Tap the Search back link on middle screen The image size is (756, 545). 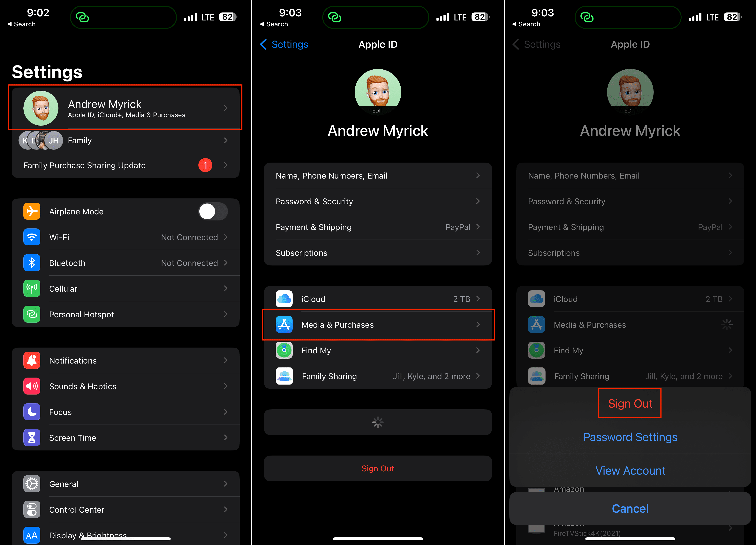274,24
